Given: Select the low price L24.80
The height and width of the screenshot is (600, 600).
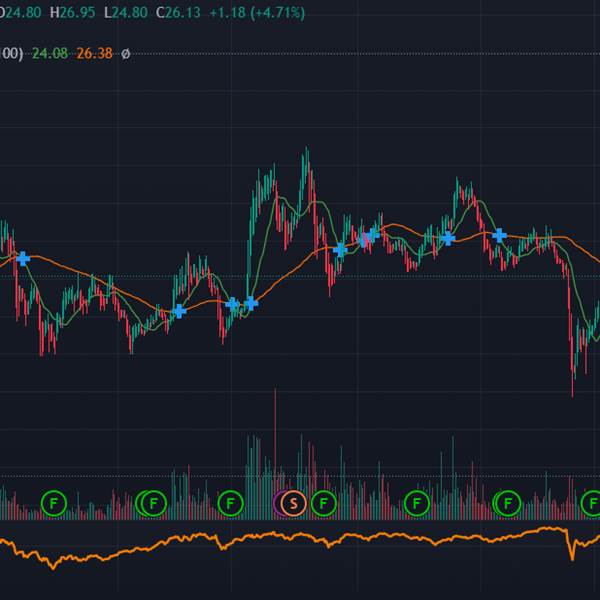Looking at the screenshot, I should [x=126, y=13].
